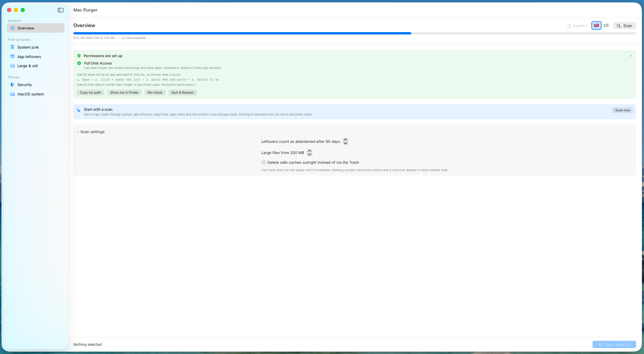Click the green check next to Full Disk Access
Image resolution: width=644 pixels, height=354 pixels.
(79, 63)
